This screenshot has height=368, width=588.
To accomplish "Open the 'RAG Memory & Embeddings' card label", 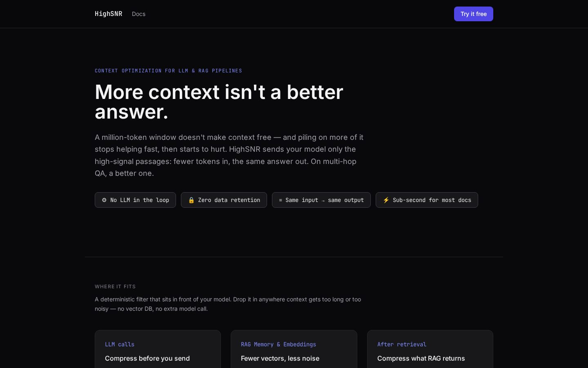I will click(x=278, y=344).
